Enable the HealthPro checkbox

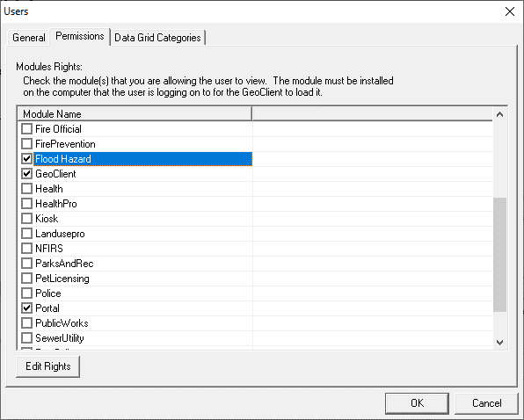click(x=26, y=204)
